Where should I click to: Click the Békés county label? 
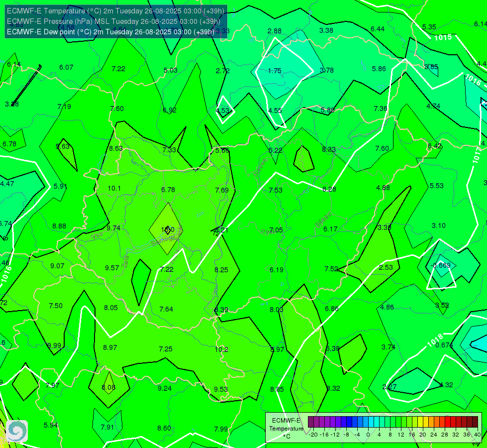pyautogui.click(x=323, y=220)
